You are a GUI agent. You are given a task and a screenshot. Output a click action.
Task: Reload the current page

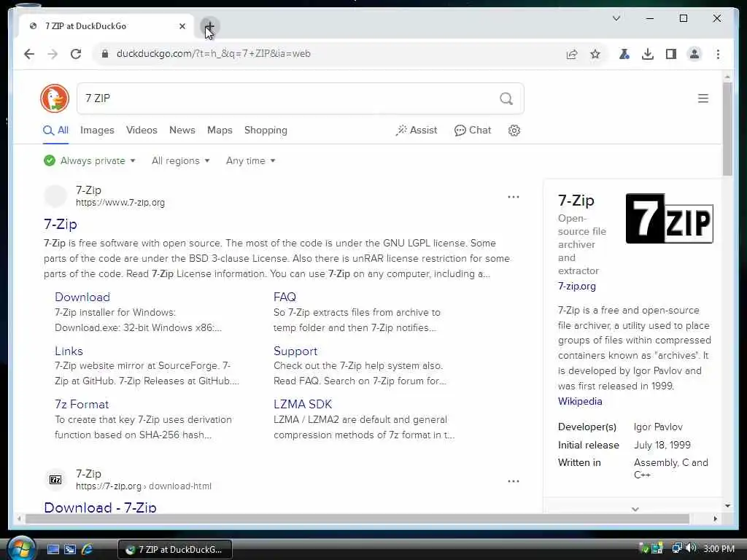pos(76,54)
